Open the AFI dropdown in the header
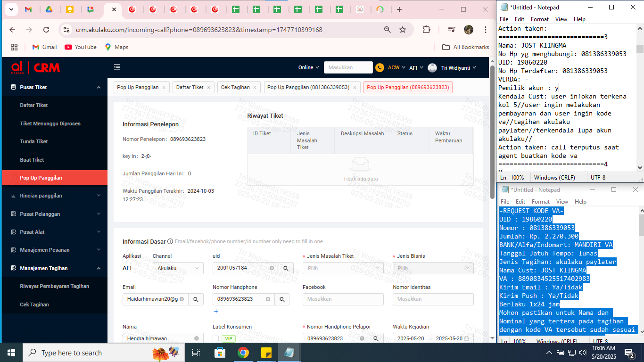The image size is (644, 362). [x=416, y=67]
